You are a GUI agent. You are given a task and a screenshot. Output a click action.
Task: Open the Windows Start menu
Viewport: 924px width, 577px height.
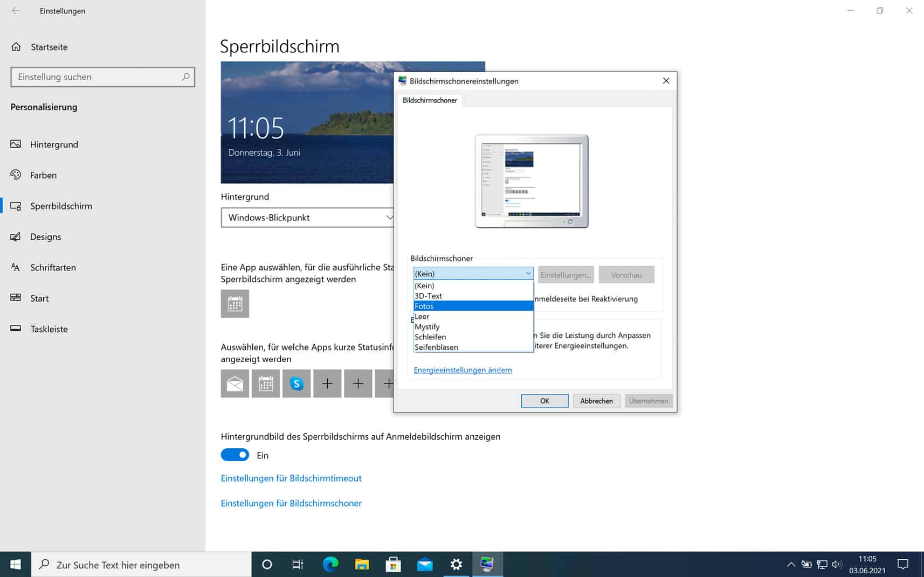click(x=16, y=564)
